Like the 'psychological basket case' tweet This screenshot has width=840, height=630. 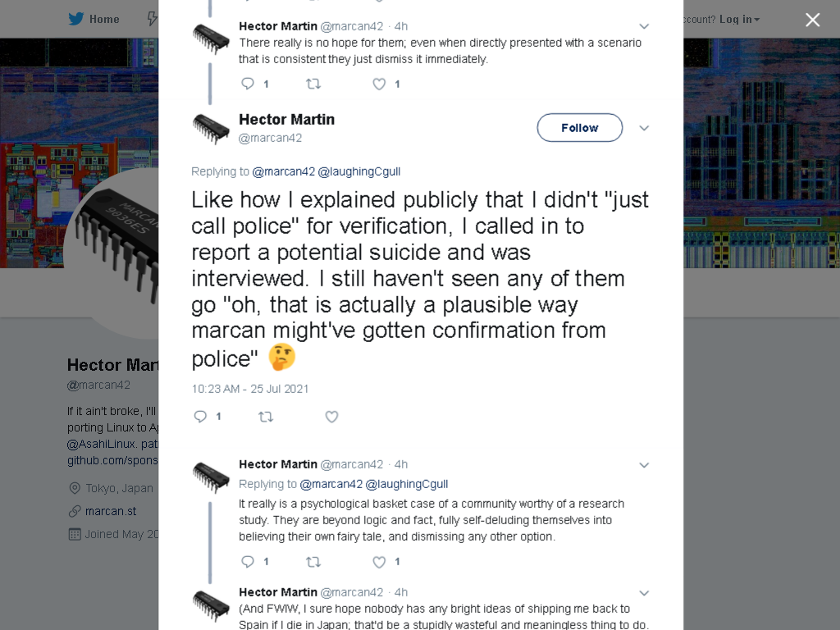[379, 562]
